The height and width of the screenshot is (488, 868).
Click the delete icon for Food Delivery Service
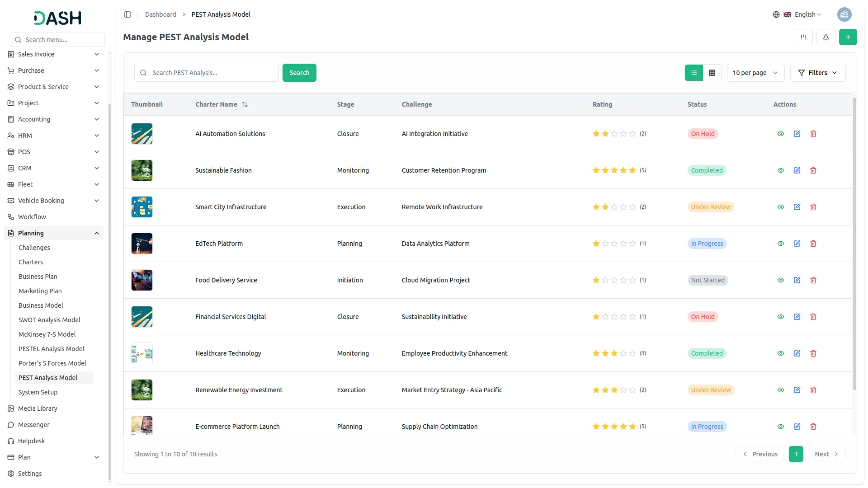pyautogui.click(x=813, y=280)
